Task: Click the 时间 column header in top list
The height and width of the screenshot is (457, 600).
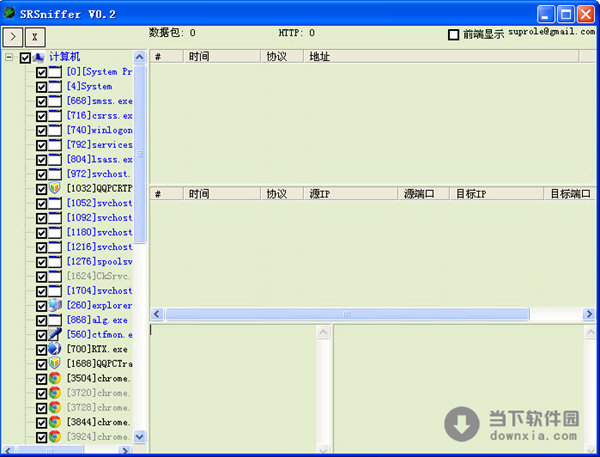Action: click(222, 57)
